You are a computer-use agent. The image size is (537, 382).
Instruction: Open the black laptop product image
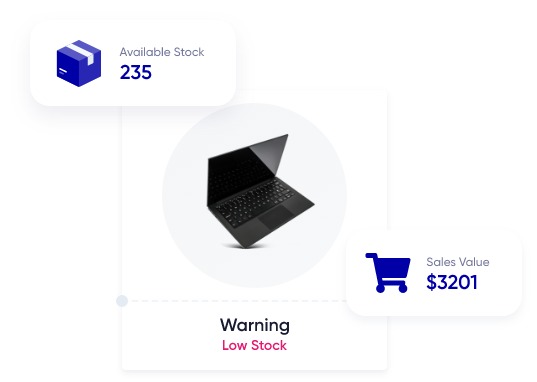[x=260, y=191]
